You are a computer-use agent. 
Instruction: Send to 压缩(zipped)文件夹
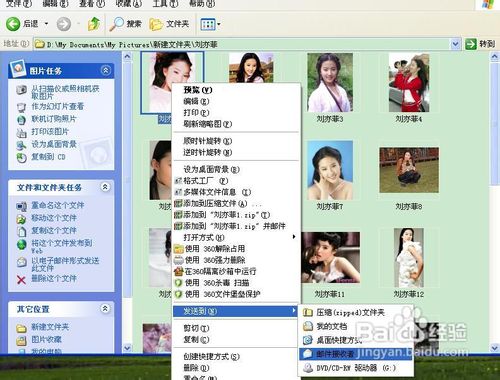click(x=356, y=312)
